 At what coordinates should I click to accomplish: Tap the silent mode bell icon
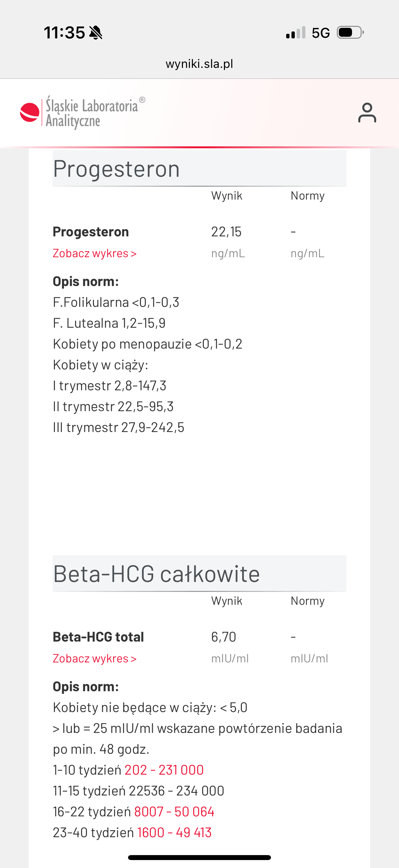click(96, 33)
